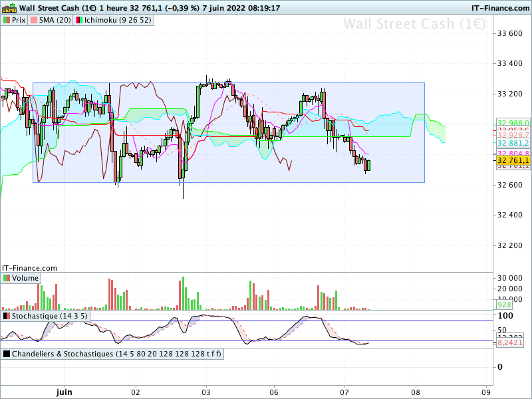Click the SMA (20) pink swatch icon
The image size is (532, 399).
pyautogui.click(x=34, y=20)
